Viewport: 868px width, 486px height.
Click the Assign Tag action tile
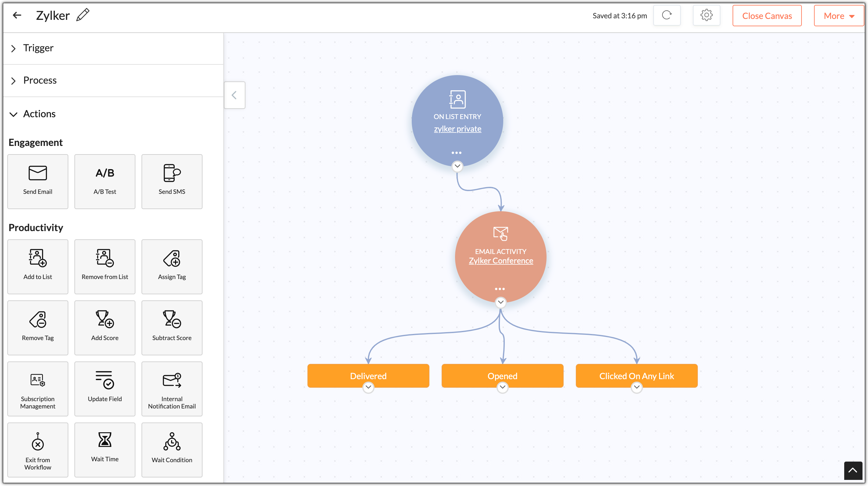tap(172, 267)
